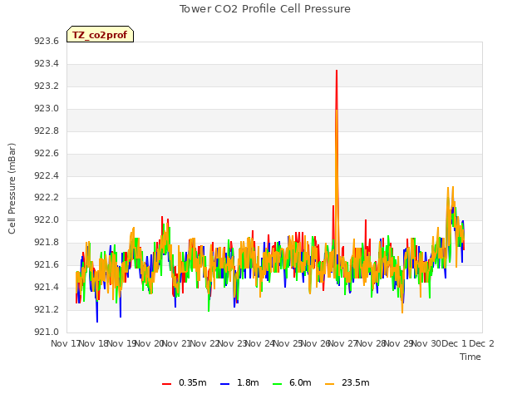Click the 921.0 y-axis label
Viewport: 532px width, 399px height.
(x=47, y=332)
